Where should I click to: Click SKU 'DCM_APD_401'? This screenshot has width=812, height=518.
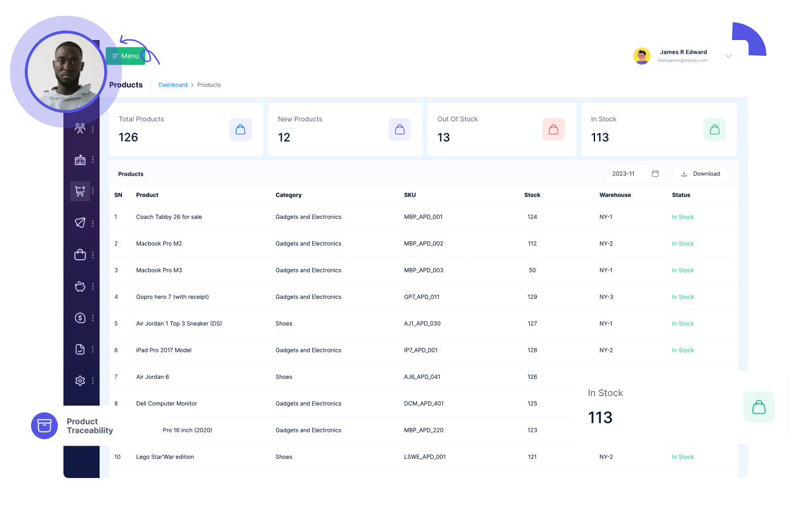[424, 404]
